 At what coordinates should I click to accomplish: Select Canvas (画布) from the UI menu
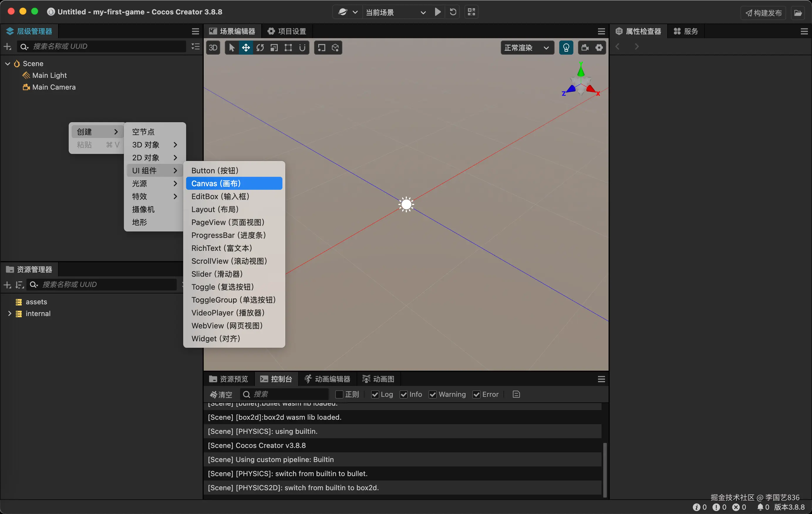(234, 183)
